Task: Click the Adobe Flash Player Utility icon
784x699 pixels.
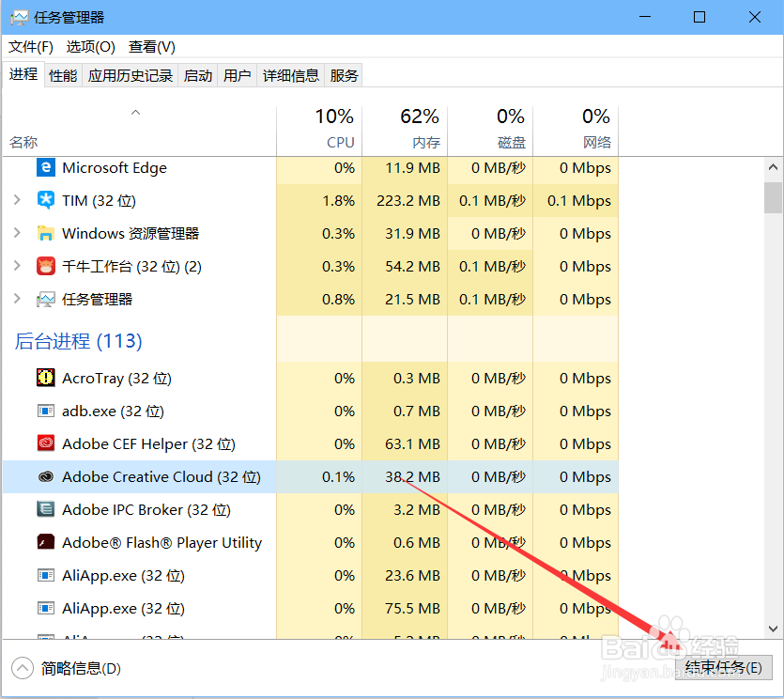Action: coord(45,542)
